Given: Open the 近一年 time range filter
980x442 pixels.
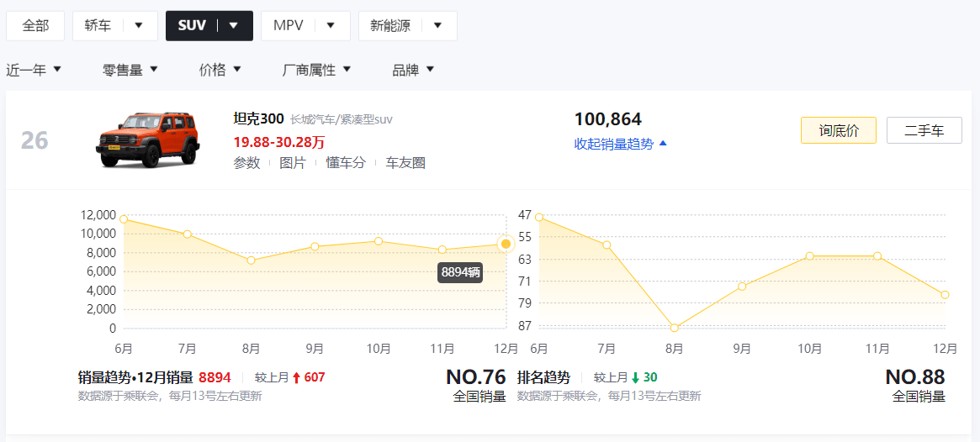Looking at the screenshot, I should click(x=34, y=70).
